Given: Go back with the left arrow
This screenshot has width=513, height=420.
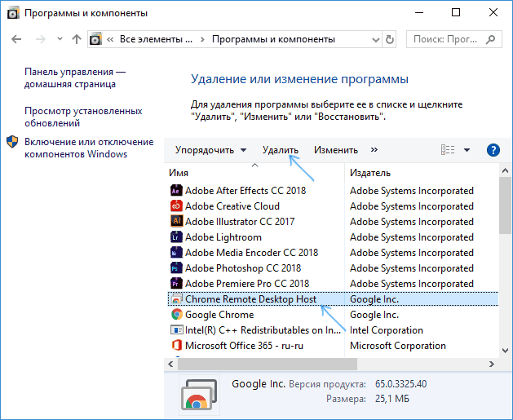Looking at the screenshot, I should tap(16, 40).
